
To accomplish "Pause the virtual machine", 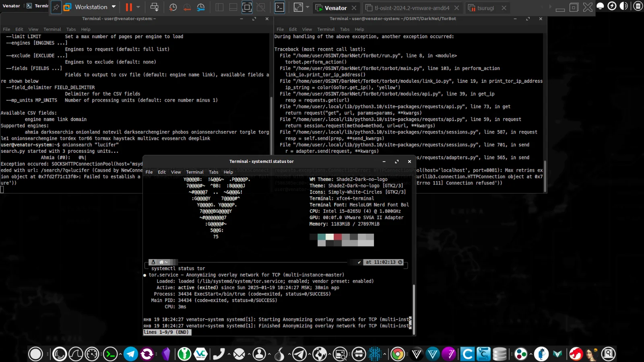I will 129,7.
